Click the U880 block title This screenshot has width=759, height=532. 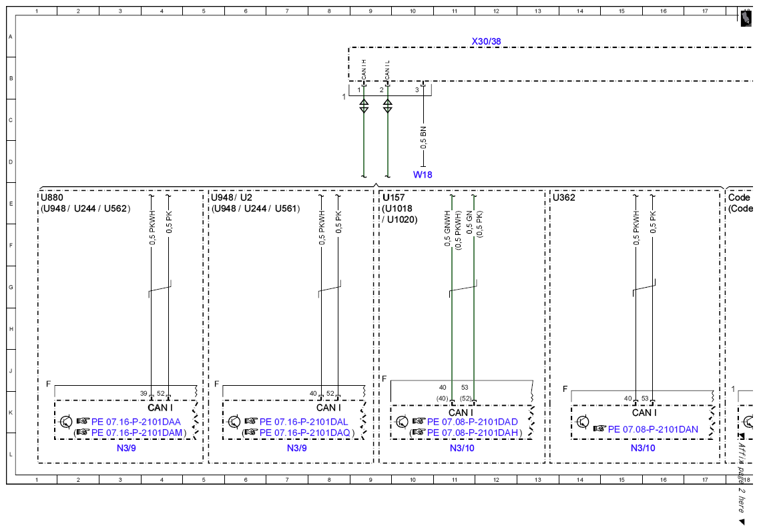[52, 198]
